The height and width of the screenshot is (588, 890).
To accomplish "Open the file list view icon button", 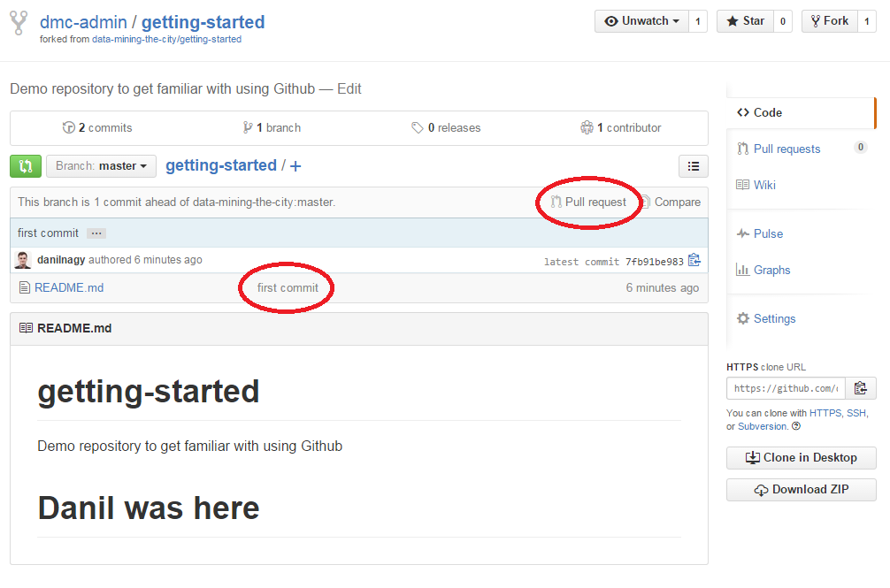I will 693,166.
